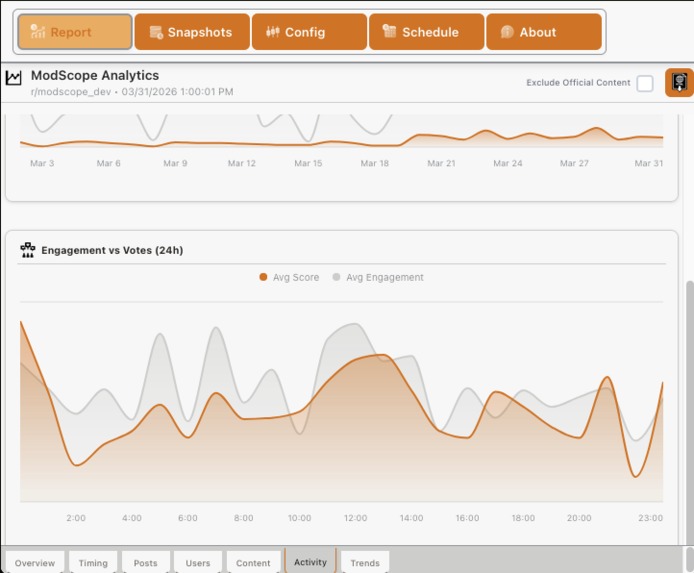Open the About tab

tap(544, 32)
